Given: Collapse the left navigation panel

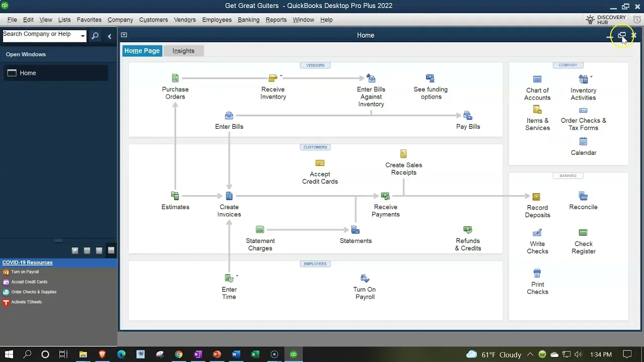Looking at the screenshot, I should coord(110,36).
